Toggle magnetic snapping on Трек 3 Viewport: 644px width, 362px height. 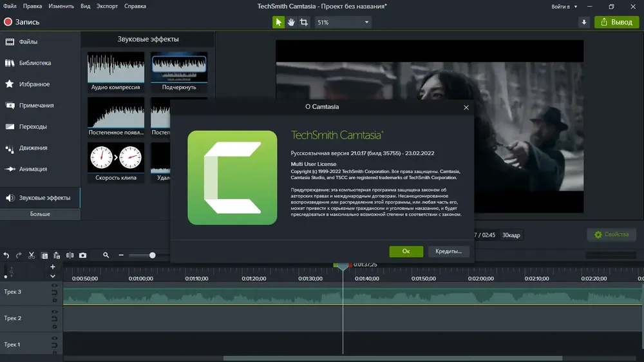pos(54,292)
